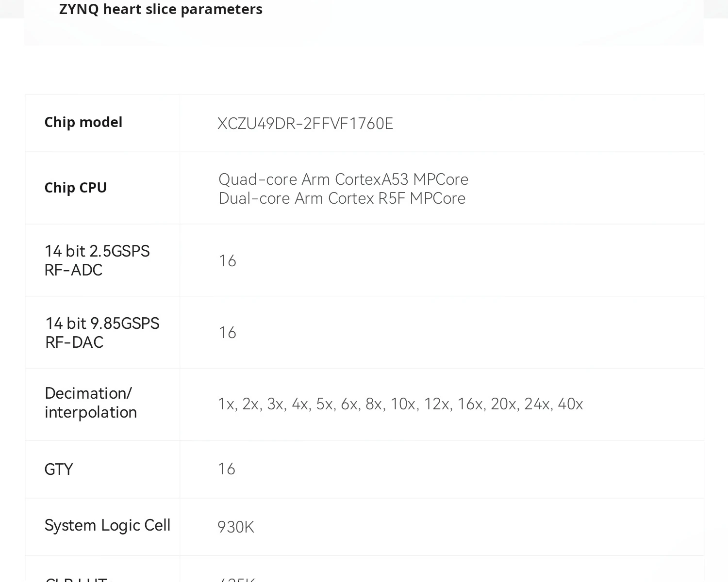Click the XCZU49DR-2FFVF1760E chip model value
This screenshot has height=582, width=728.
point(305,124)
